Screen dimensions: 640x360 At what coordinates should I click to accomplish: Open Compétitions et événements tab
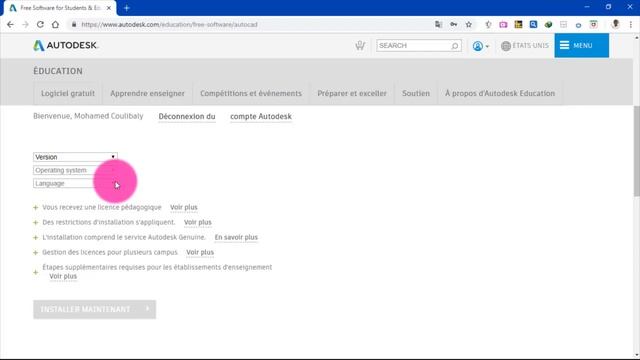point(251,93)
